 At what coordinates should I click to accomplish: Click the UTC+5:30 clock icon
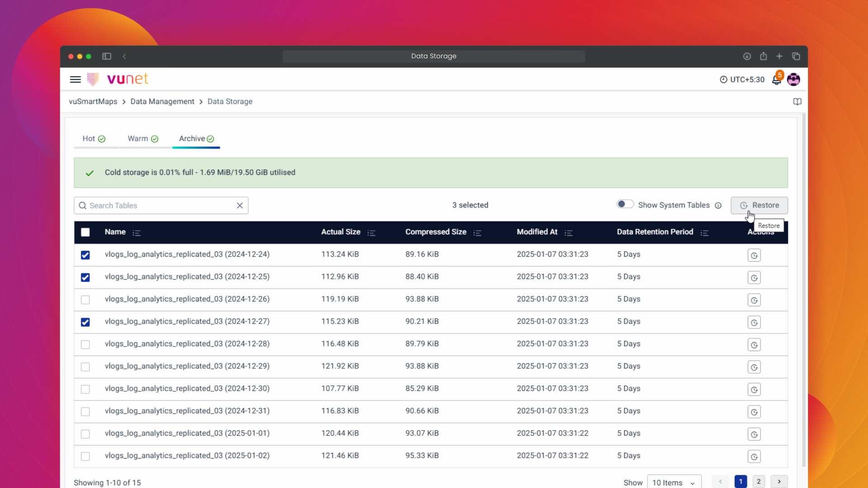click(723, 79)
